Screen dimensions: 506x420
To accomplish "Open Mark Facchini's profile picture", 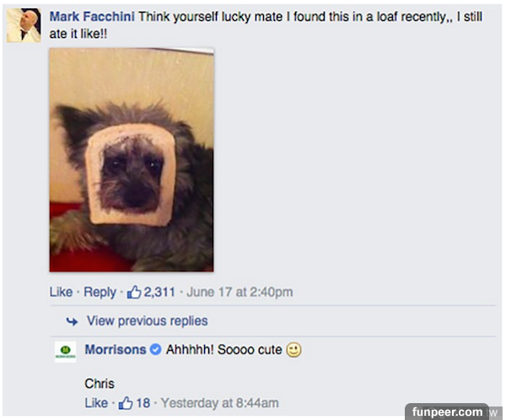I will click(24, 25).
